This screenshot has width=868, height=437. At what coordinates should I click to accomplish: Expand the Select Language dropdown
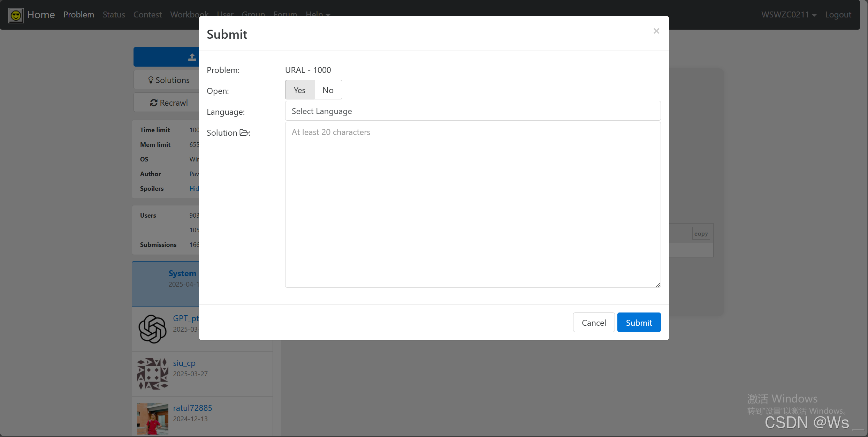[x=472, y=111]
